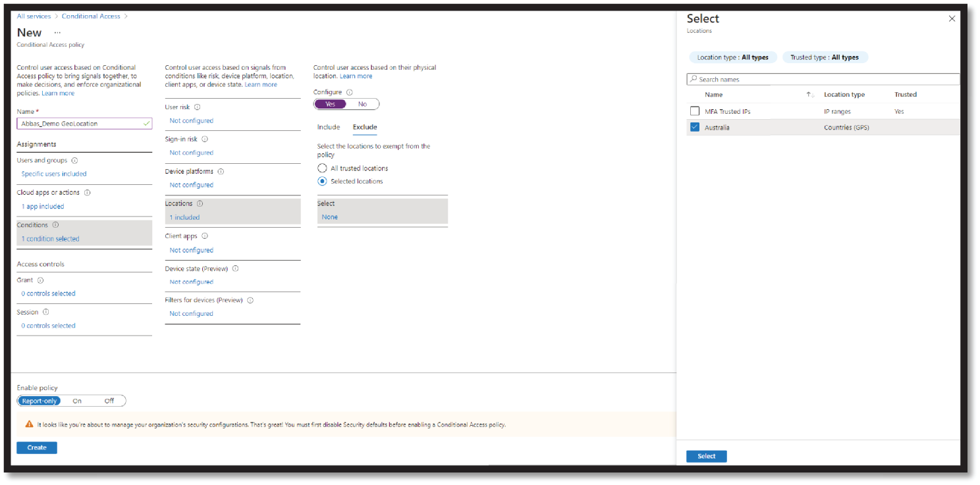This screenshot has width=980, height=485.
Task: Click info icon beside Grant
Action: pyautogui.click(x=40, y=280)
